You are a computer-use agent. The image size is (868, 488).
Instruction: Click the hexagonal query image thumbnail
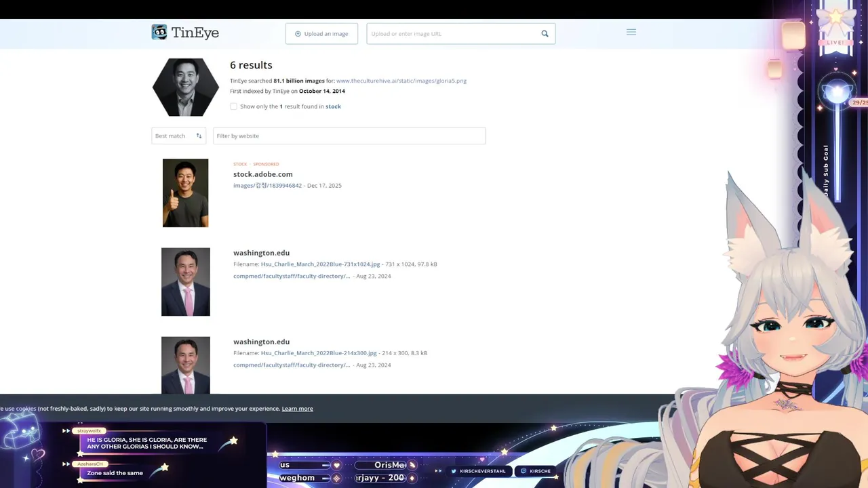pos(185,87)
